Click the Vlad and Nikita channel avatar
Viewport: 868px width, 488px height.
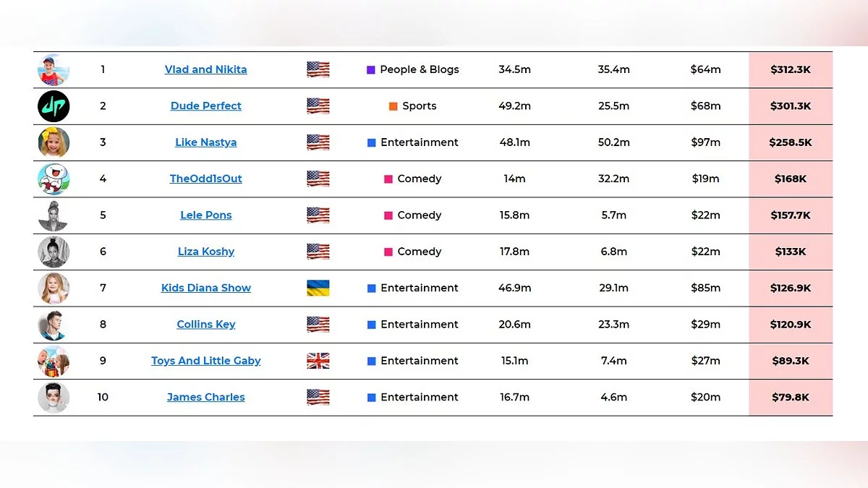(x=54, y=70)
